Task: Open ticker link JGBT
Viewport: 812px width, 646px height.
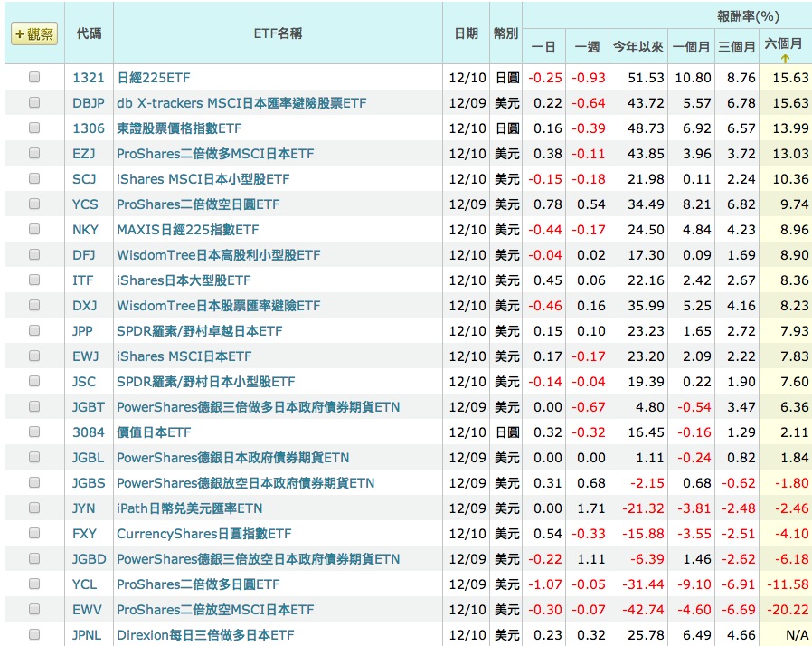Action: (x=89, y=407)
